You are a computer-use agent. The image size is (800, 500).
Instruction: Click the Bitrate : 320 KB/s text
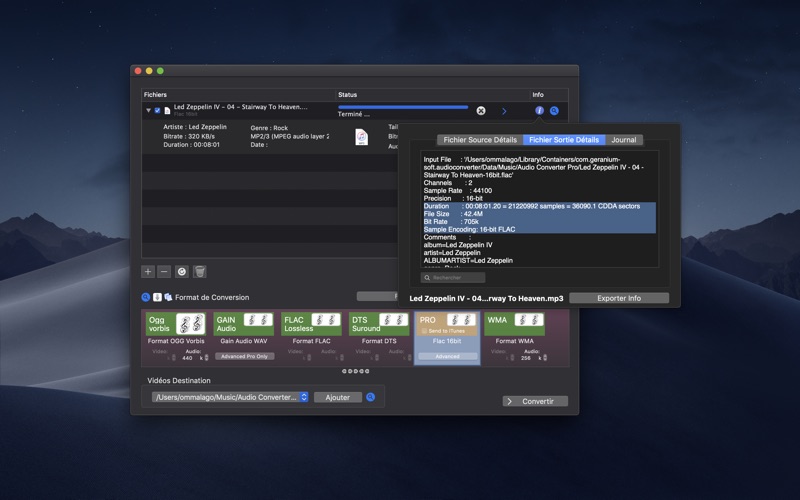pos(189,136)
